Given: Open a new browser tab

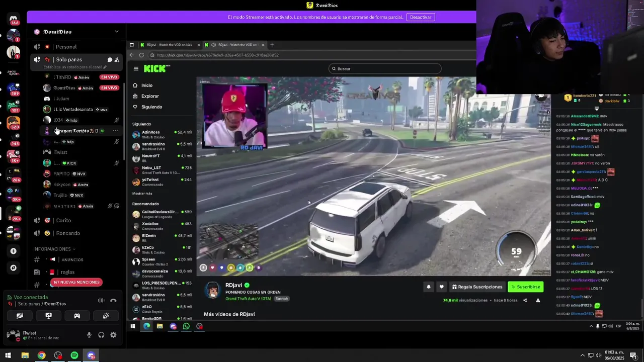Looking at the screenshot, I should pyautogui.click(x=272, y=45).
